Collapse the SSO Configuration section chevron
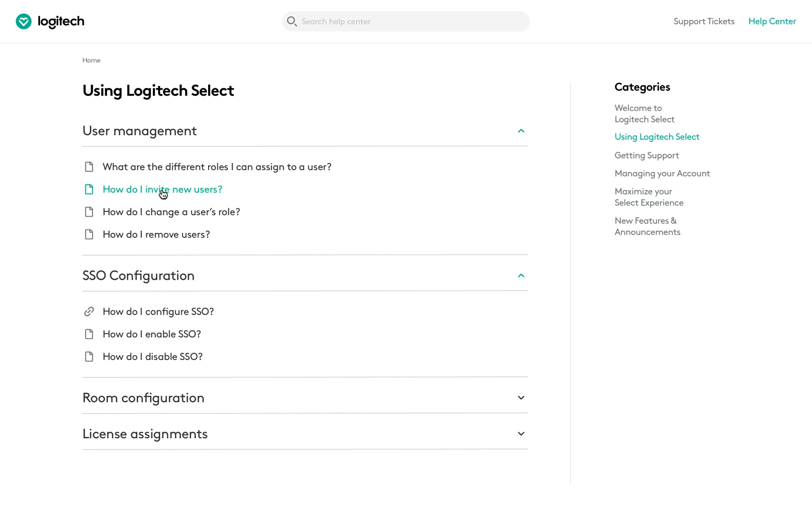Viewport: 812px width, 507px height. [521, 276]
